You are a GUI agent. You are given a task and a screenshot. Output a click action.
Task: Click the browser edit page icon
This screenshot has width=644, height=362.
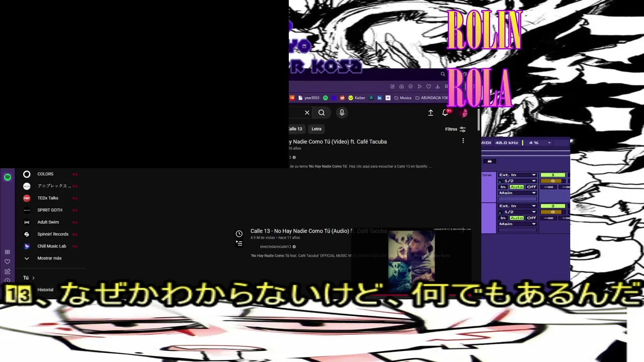[x=392, y=86]
